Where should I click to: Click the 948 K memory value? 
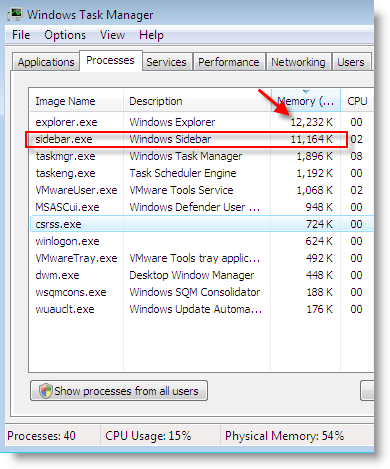point(319,207)
